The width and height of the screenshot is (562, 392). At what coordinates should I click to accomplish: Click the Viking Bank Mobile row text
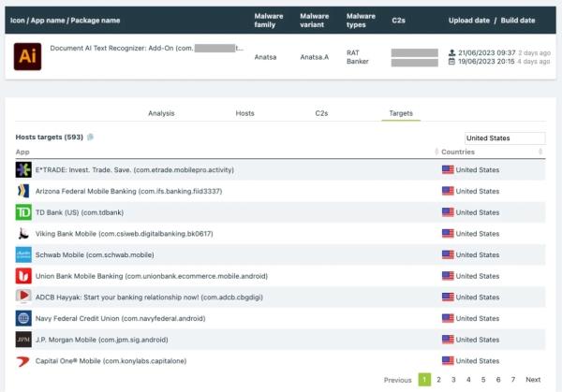124,233
